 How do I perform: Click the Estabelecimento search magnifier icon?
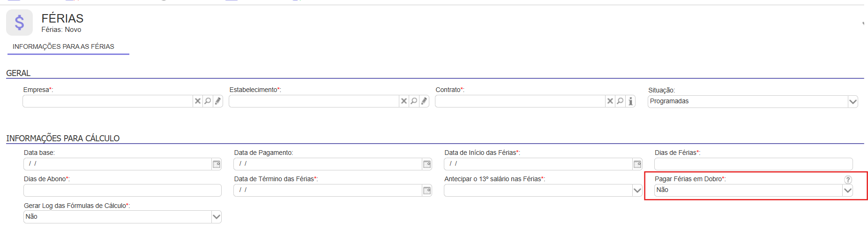414,101
